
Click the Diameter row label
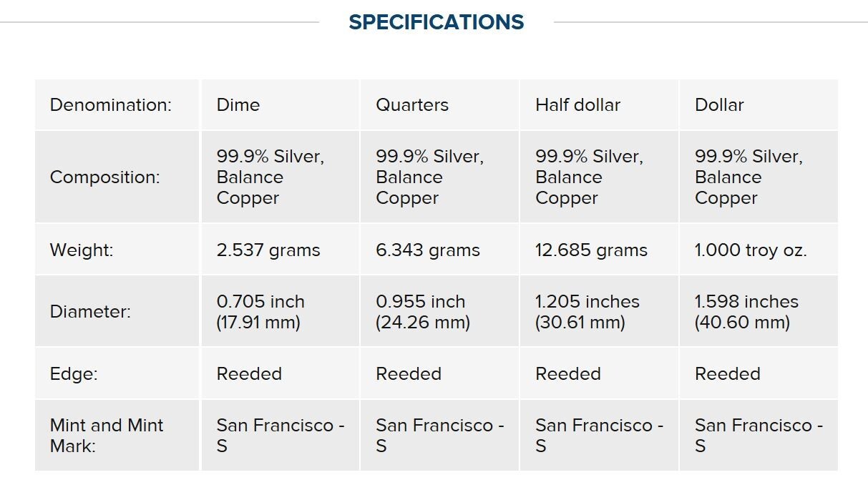point(90,312)
